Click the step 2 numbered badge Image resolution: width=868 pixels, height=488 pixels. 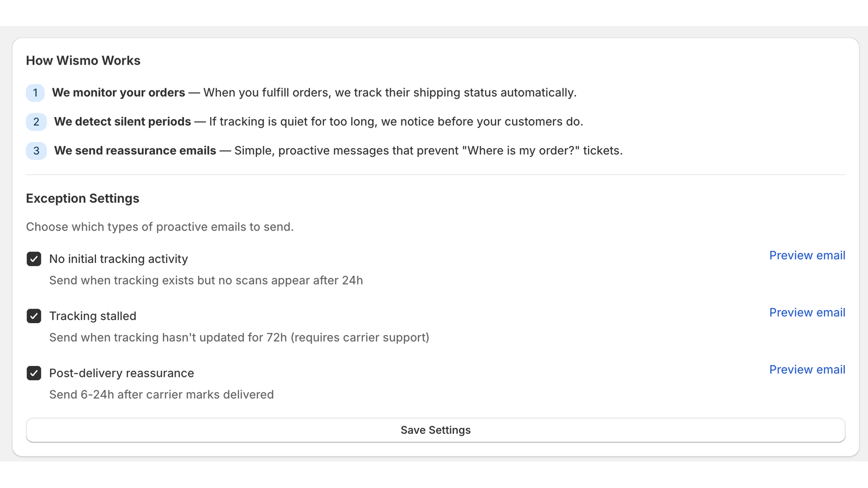click(36, 121)
